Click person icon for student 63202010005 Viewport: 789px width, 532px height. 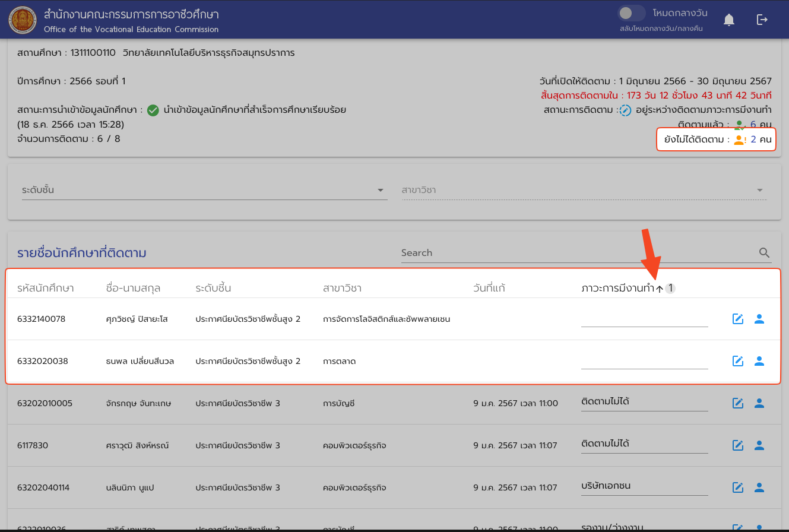point(759,403)
